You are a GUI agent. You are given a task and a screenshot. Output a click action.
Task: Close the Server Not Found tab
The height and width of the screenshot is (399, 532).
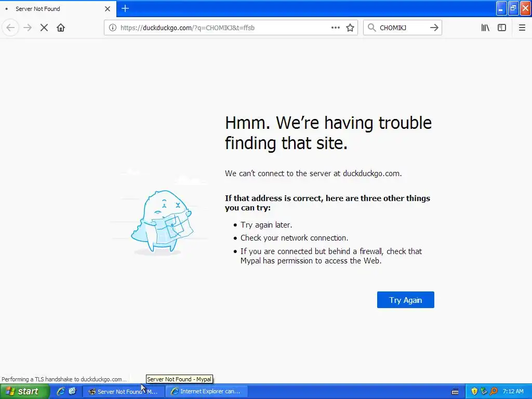[x=108, y=9]
